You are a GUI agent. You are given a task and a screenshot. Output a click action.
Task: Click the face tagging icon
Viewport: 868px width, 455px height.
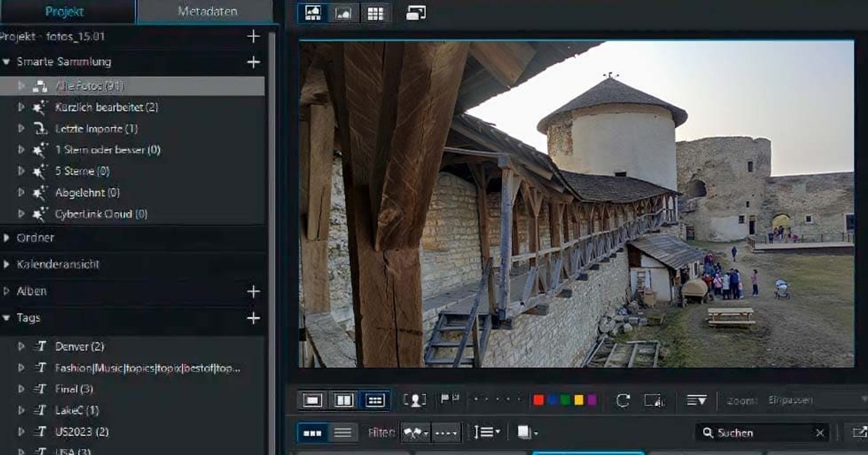click(414, 400)
